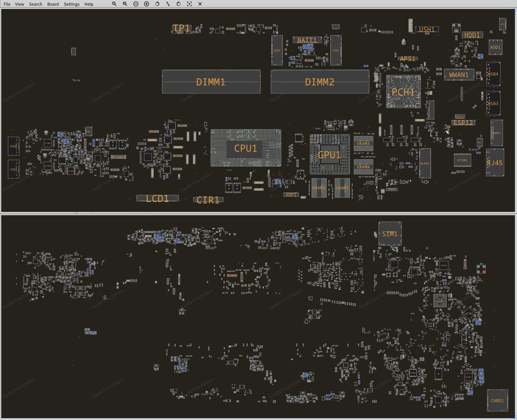
Task: Open the Settings menu
Action: (72, 4)
